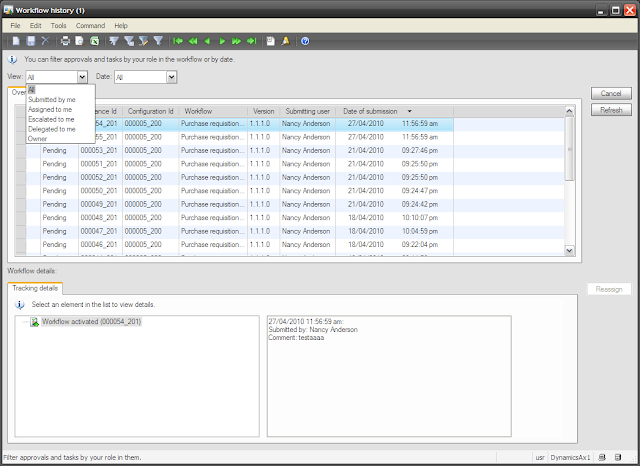Choose 'All' in the View list
640x466 pixels.
pyautogui.click(x=31, y=90)
